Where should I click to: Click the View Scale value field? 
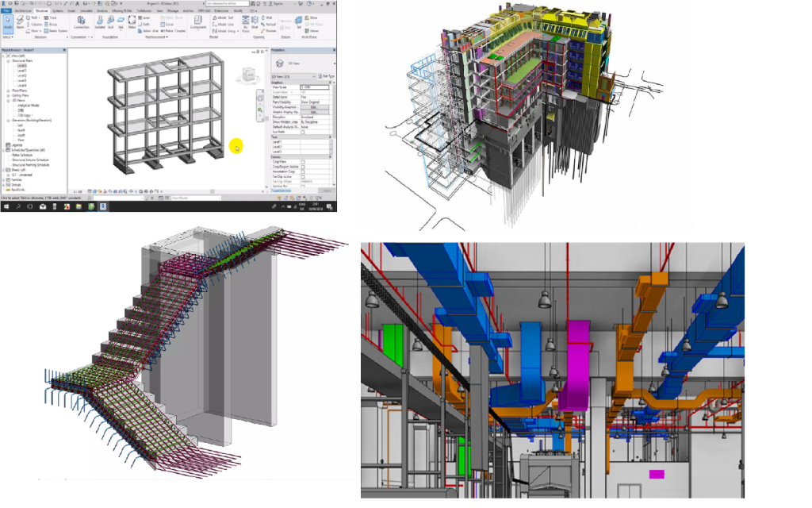314,87
